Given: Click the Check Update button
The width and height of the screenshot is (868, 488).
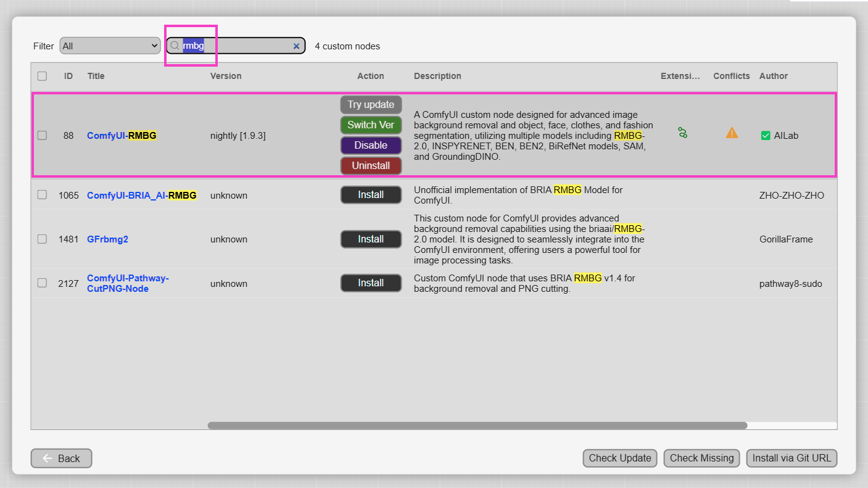Looking at the screenshot, I should tap(620, 458).
